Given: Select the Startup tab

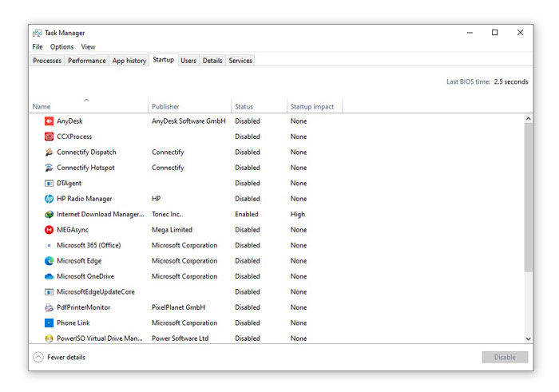Looking at the screenshot, I should [163, 60].
